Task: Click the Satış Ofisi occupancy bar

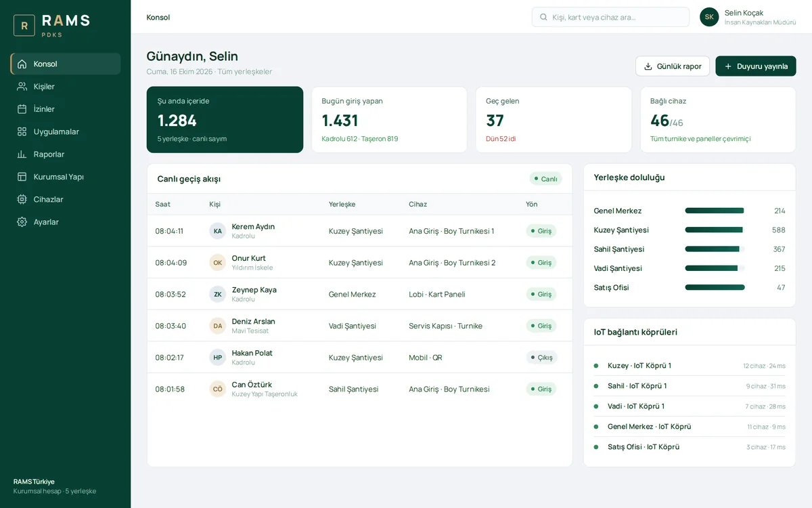Action: click(715, 287)
